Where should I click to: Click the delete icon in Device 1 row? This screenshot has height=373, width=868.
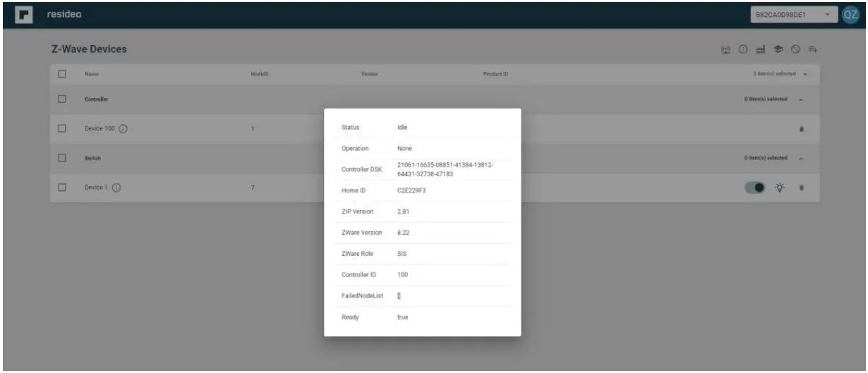(x=801, y=188)
